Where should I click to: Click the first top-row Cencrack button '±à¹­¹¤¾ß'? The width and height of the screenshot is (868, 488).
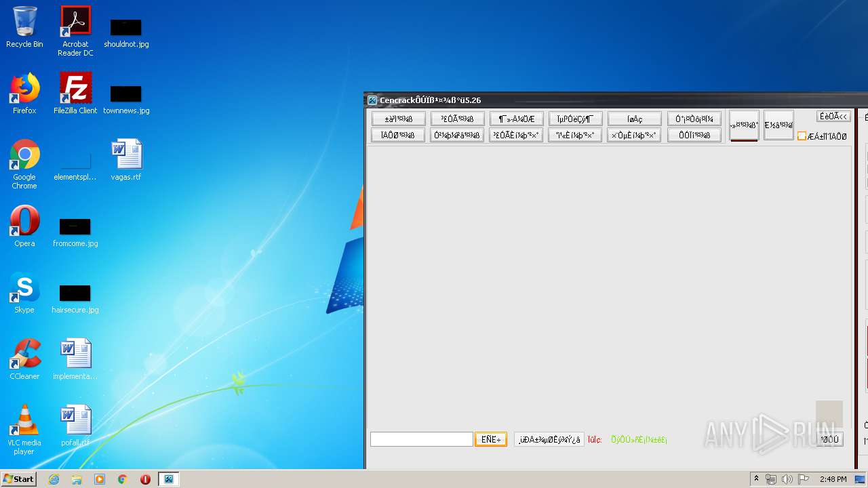tap(398, 119)
